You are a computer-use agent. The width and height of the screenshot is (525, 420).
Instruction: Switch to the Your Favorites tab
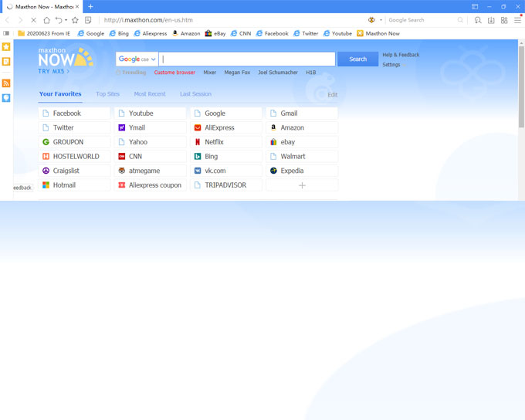(60, 93)
